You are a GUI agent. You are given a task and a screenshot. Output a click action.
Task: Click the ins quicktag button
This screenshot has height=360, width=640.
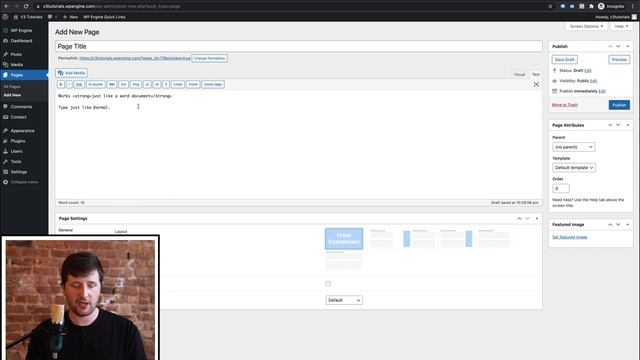[124, 84]
